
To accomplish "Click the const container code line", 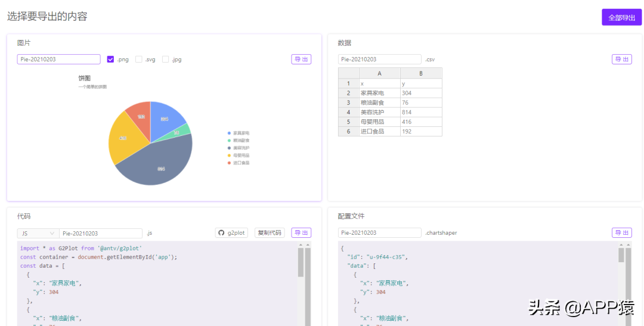I will click(98, 257).
